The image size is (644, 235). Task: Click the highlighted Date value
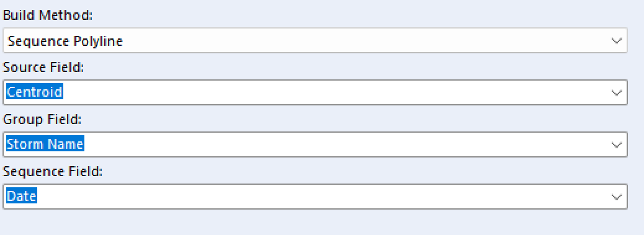coord(22,196)
